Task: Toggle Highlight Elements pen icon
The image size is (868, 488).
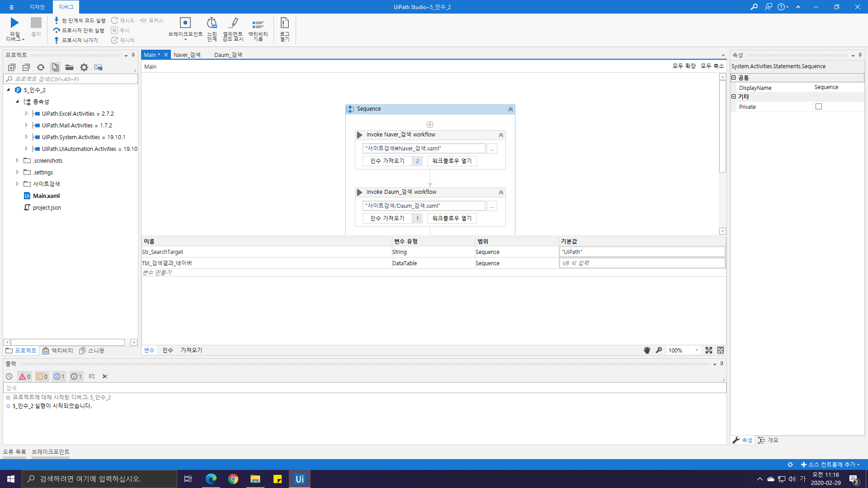Action: 233,23
